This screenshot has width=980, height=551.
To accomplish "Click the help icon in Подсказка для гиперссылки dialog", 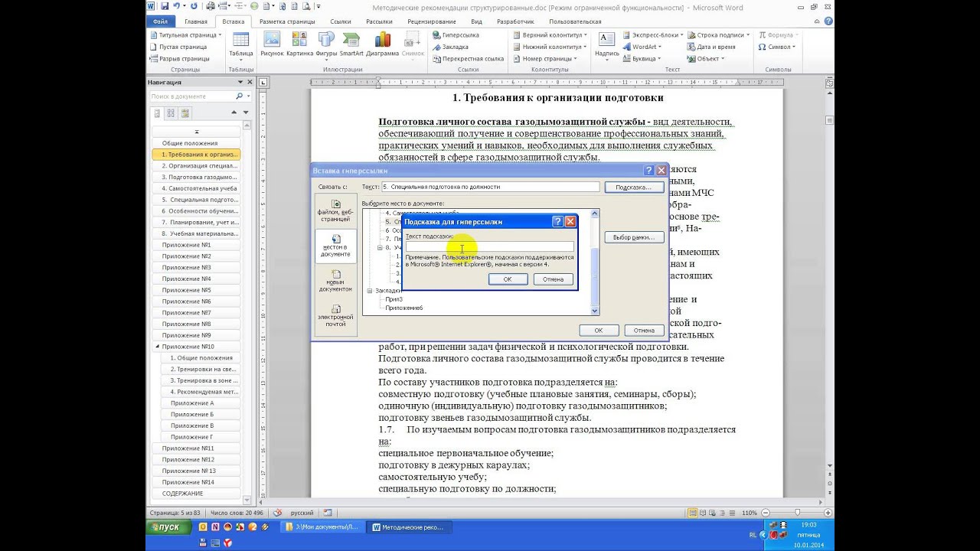I will (x=557, y=221).
